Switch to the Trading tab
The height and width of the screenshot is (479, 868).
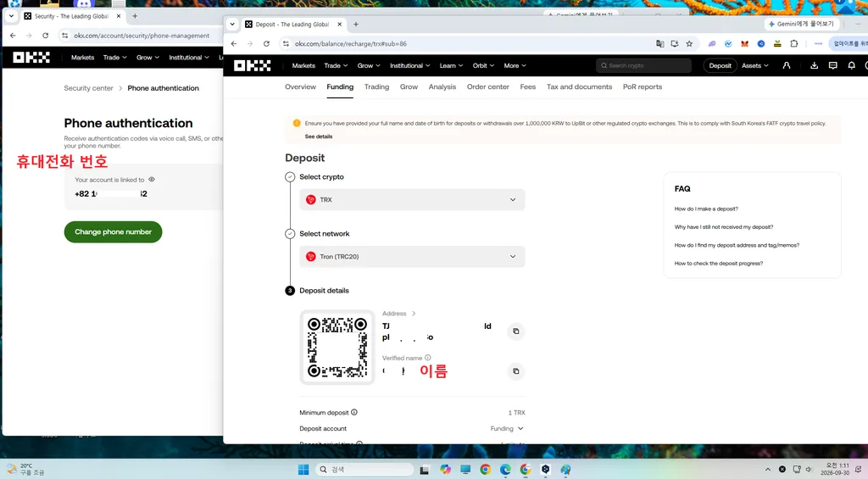[376, 87]
